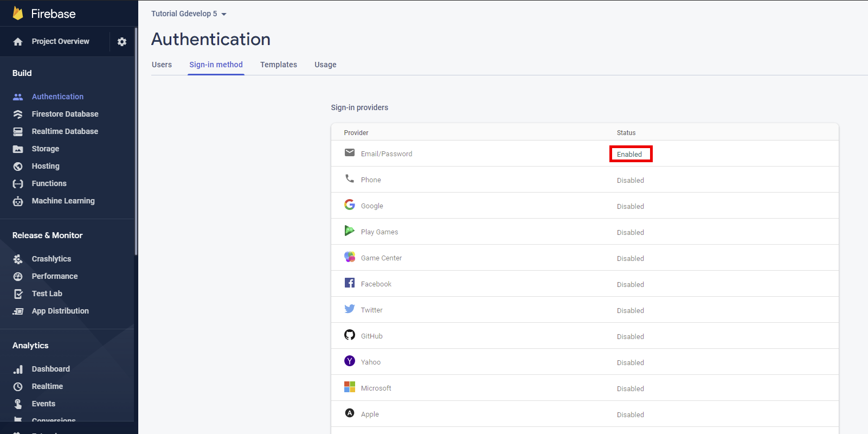This screenshot has height=434, width=868.
Task: Go to Hosting in the sidebar
Action: [46, 166]
